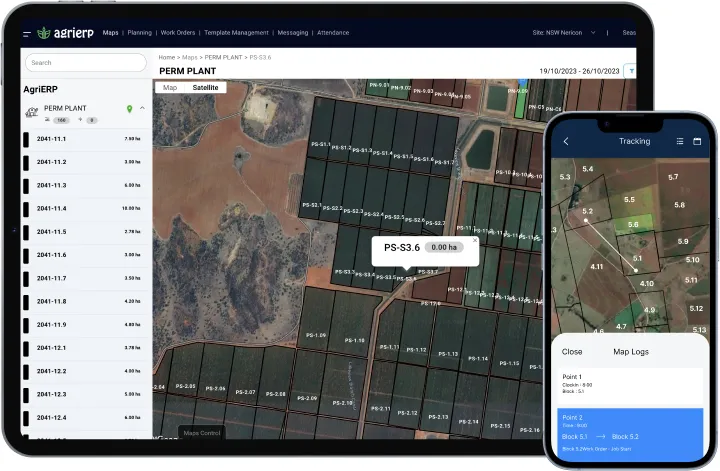Open the calendar icon on phone header
720x471 pixels.
coord(697,141)
